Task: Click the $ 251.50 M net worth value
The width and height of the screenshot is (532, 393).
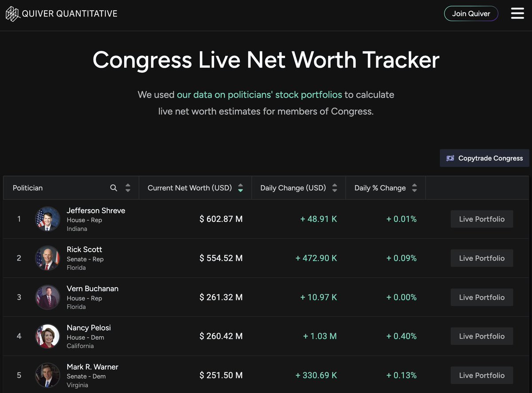Action: pos(221,375)
